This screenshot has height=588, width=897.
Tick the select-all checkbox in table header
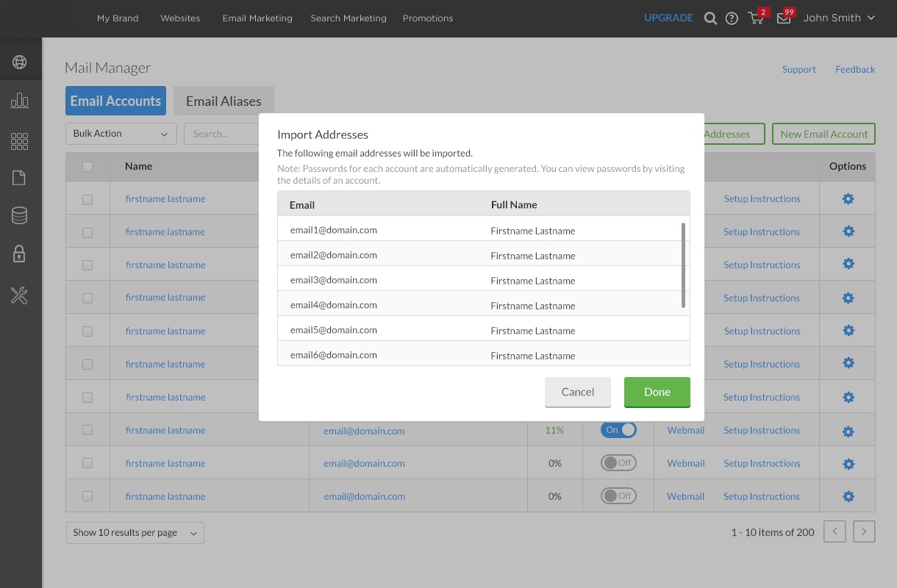click(87, 167)
